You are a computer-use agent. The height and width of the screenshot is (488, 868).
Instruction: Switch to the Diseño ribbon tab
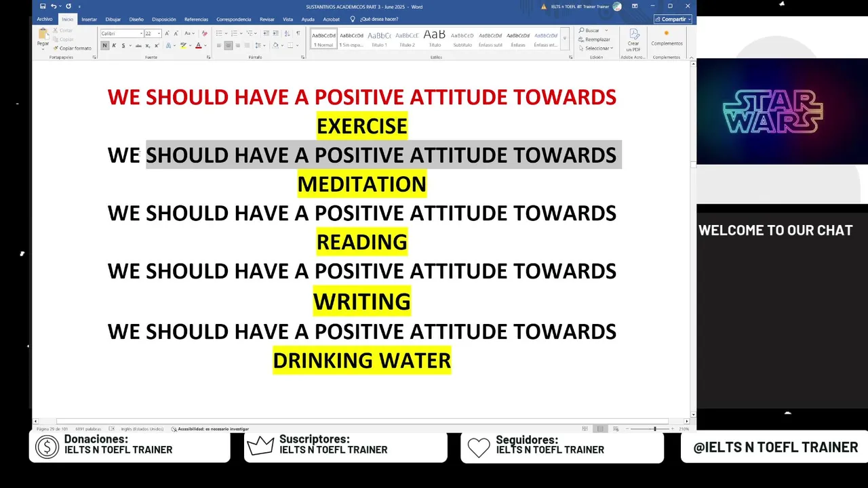click(x=136, y=19)
